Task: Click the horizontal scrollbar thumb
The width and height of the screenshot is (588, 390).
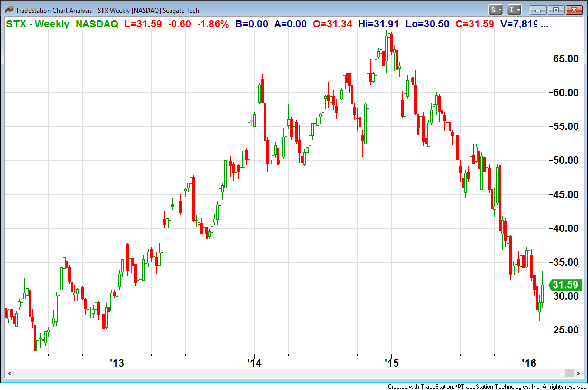Action: (569, 373)
